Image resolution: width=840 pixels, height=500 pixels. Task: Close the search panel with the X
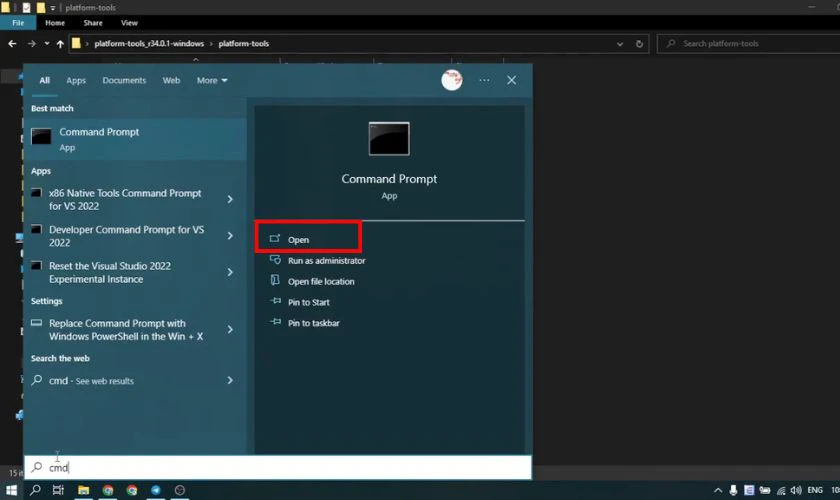[512, 80]
